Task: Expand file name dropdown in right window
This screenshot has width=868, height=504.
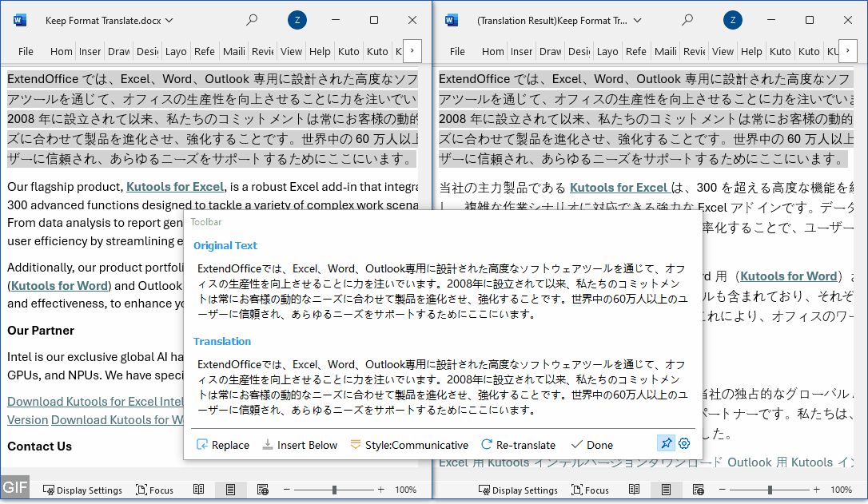Action: (x=638, y=21)
